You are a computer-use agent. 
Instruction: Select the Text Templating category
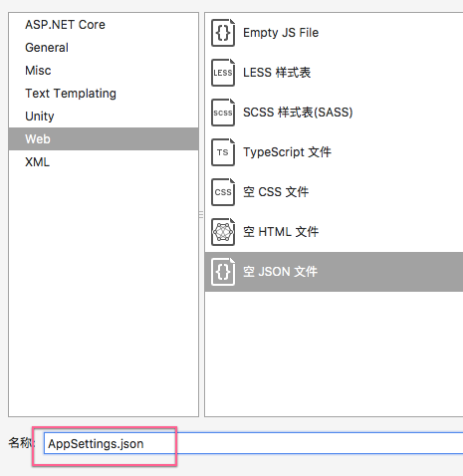pos(104,94)
